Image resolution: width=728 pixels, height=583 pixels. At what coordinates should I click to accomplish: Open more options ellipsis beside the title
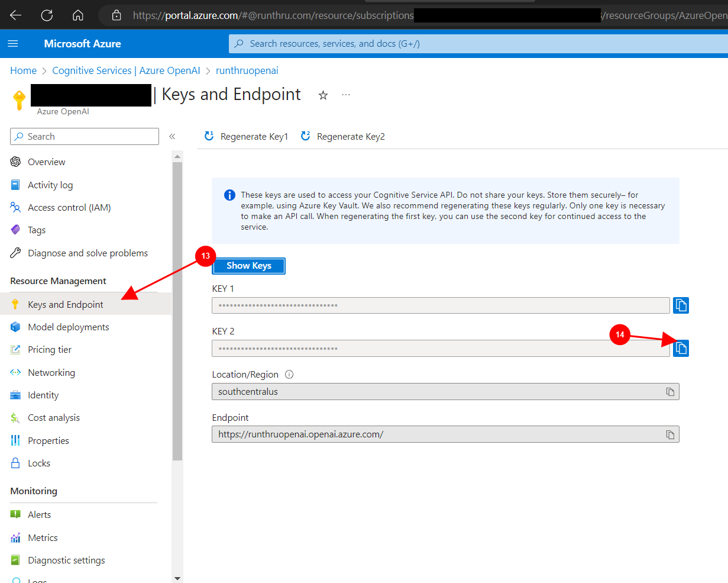pyautogui.click(x=346, y=95)
